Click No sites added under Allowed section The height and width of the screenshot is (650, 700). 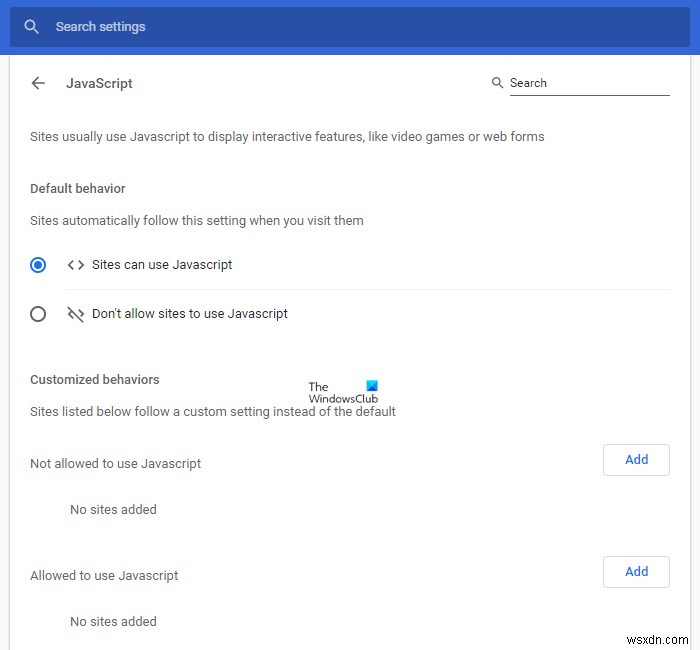pos(113,621)
